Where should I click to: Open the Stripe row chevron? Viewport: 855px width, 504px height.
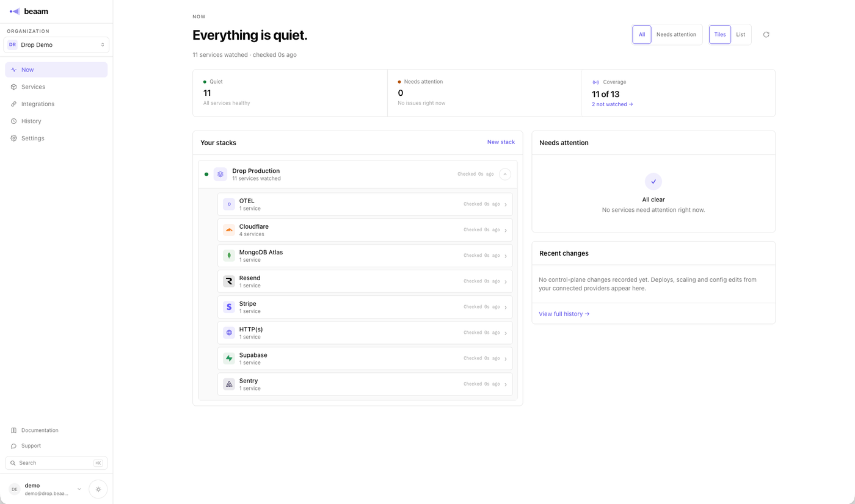tap(506, 308)
